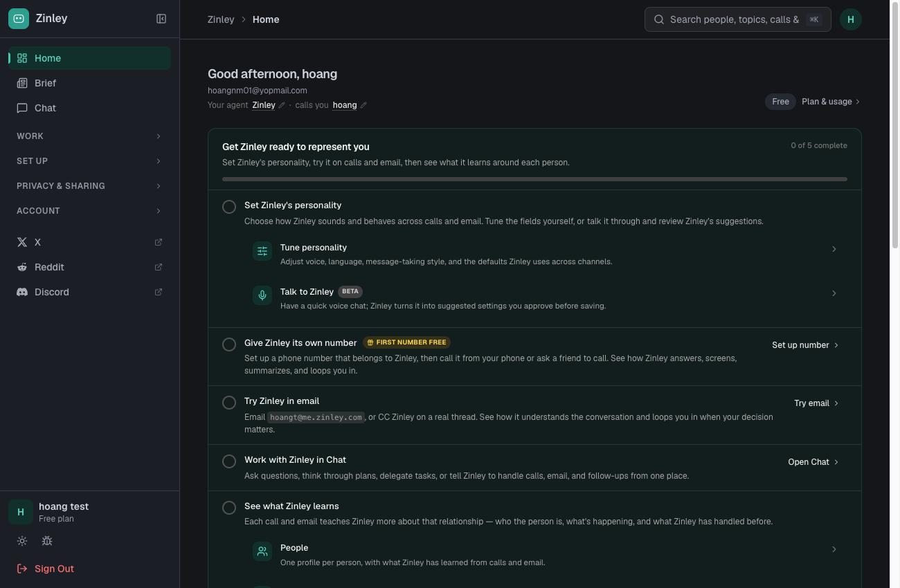This screenshot has height=588, width=900.
Task: Expand the PRIVACY & SHARING section
Action: (90, 186)
